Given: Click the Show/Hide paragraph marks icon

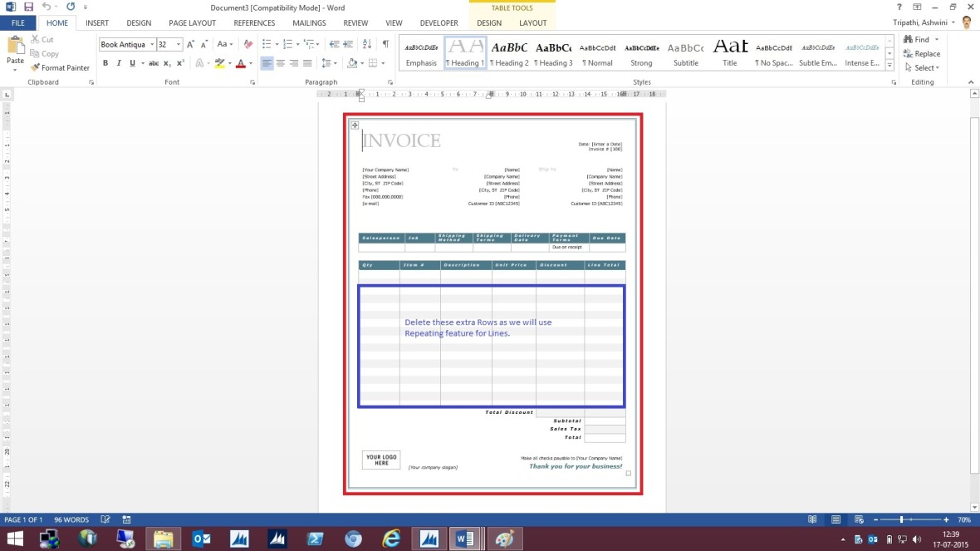Looking at the screenshot, I should [x=385, y=43].
